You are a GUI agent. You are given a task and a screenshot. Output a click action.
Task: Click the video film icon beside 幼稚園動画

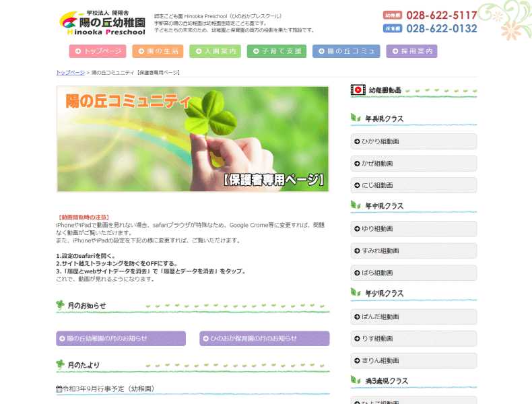[358, 90]
